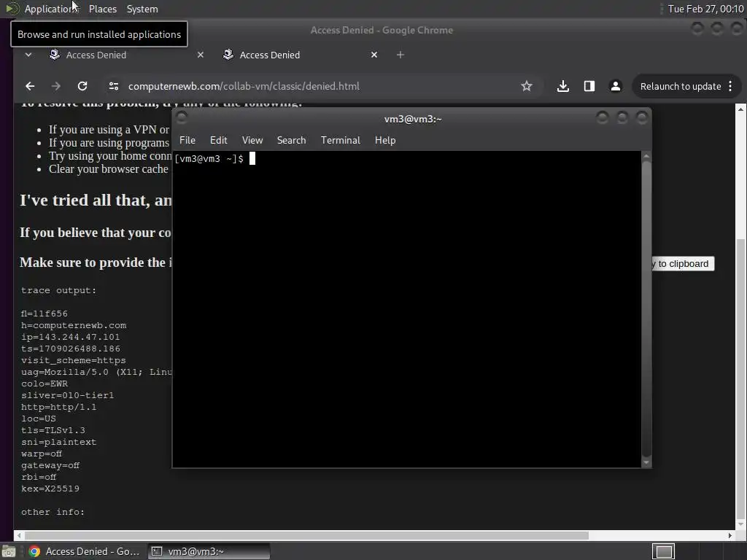
Task: Click the kex=X25519 trace line
Action: pyautogui.click(x=50, y=489)
